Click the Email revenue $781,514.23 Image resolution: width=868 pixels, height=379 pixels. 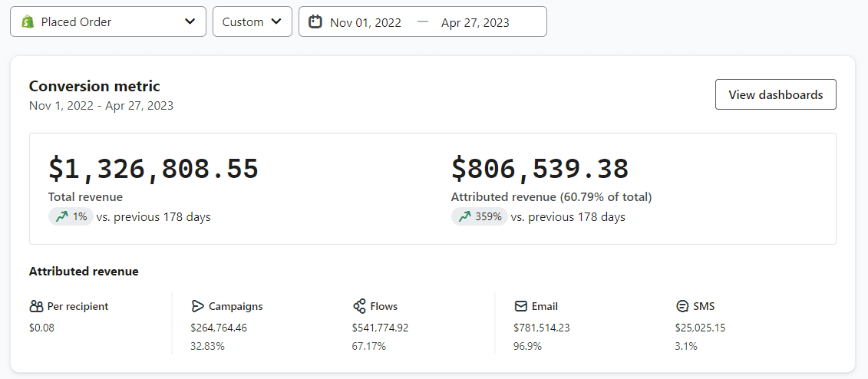[x=541, y=328]
